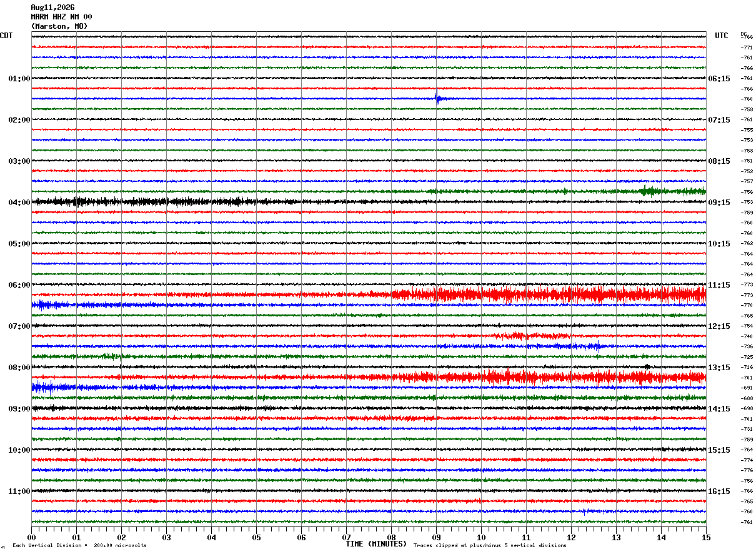Click the 06:15 UTC time label

pos(719,79)
